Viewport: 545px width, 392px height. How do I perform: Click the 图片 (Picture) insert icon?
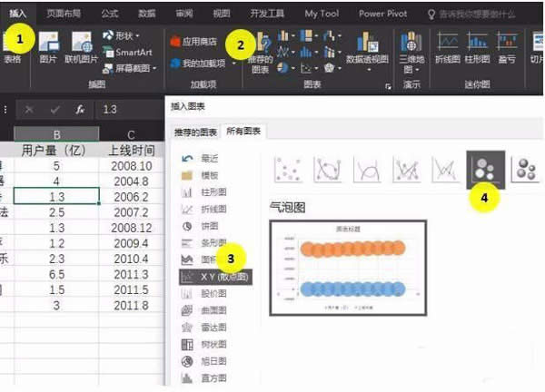click(48, 49)
